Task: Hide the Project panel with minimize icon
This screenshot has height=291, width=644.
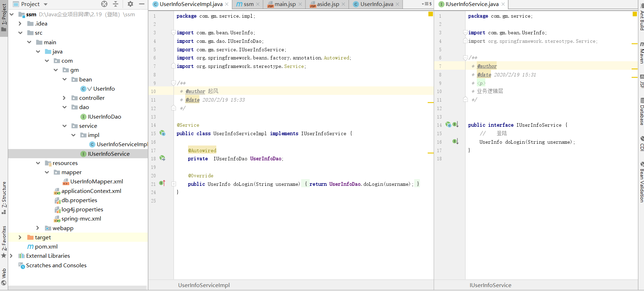Action: coord(142,4)
